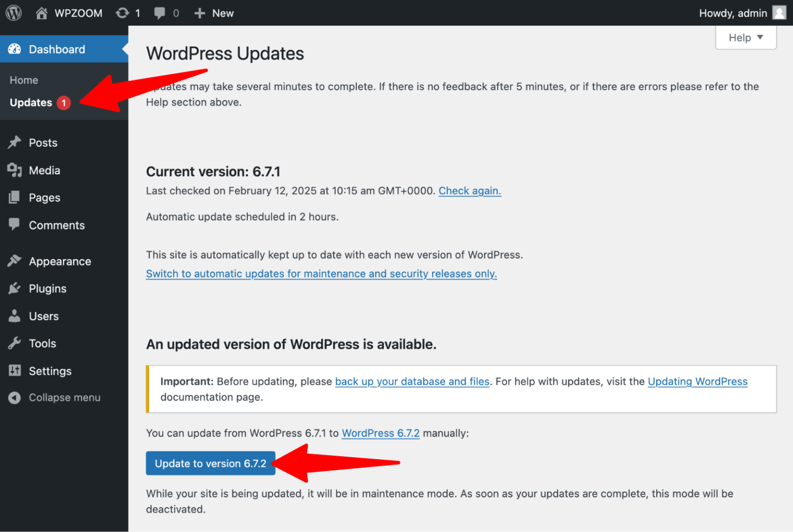Screen dimensions: 793x532
Task: Click back up your database and files link
Action: coord(412,381)
